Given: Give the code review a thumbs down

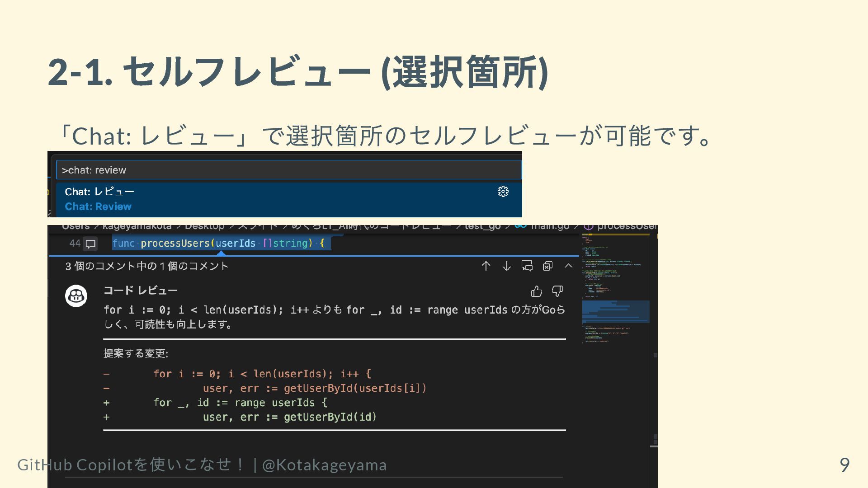Looking at the screenshot, I should 557,291.
